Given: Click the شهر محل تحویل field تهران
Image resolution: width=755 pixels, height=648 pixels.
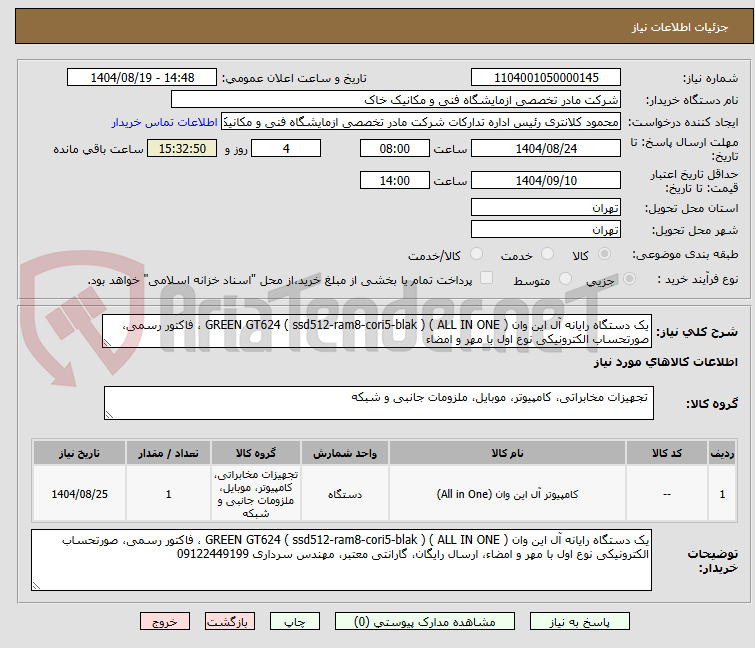Looking at the screenshot, I should click(x=546, y=230).
